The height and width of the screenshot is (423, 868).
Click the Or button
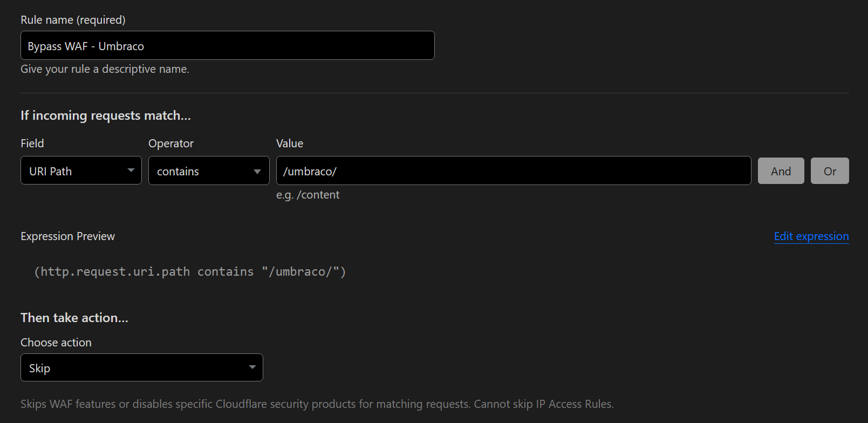(x=830, y=170)
